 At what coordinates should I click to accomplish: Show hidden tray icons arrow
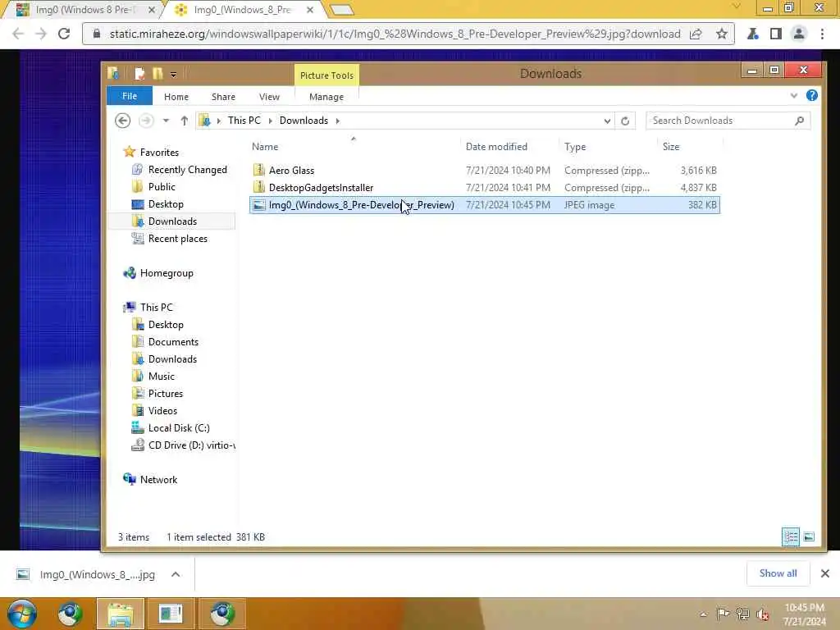703,614
